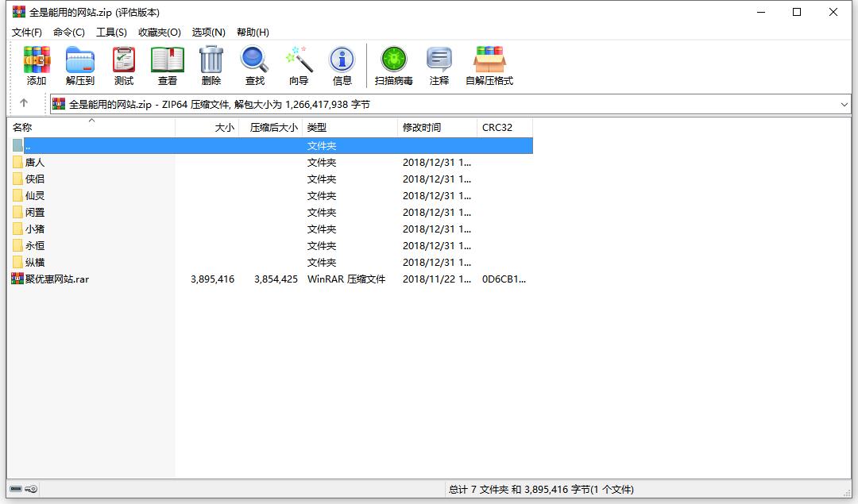The image size is (858, 504).
Task: Expand the archive path dropdown arrow
Action: click(844, 104)
